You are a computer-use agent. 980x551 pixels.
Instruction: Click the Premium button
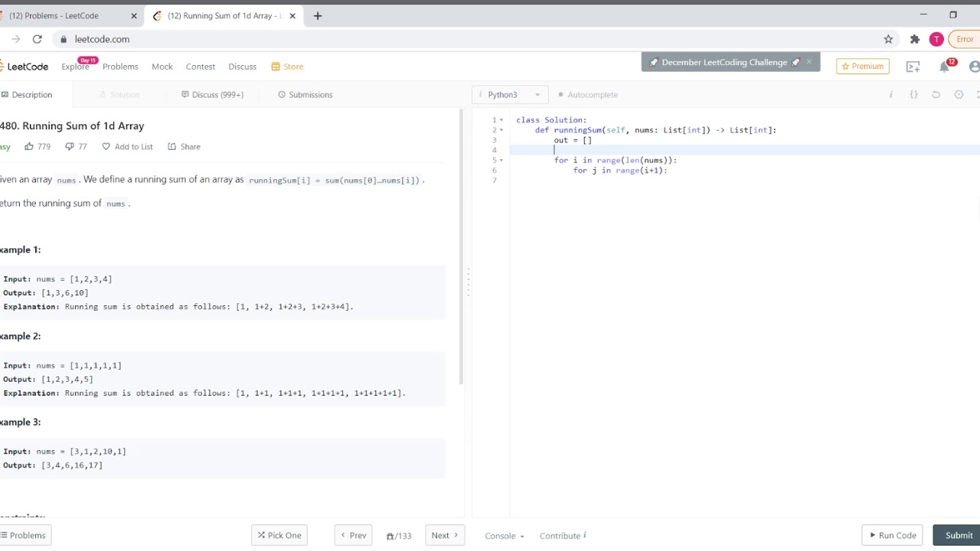click(x=863, y=67)
